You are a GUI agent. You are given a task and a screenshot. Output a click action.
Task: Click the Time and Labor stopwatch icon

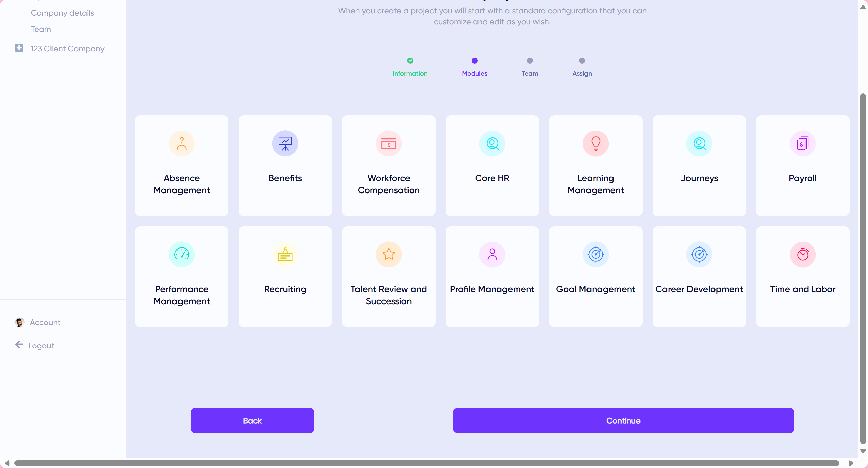802,254
